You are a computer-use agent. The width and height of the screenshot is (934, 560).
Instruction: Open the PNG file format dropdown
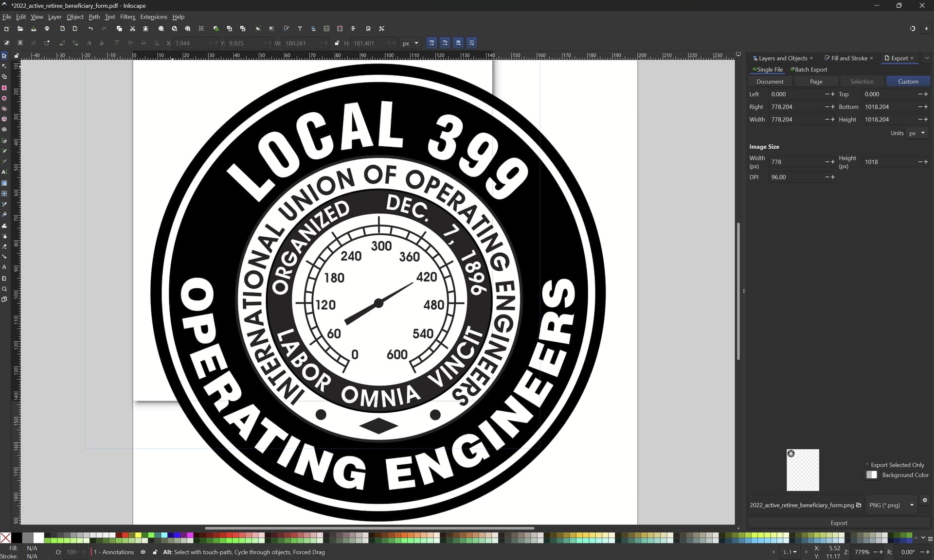coord(891,505)
